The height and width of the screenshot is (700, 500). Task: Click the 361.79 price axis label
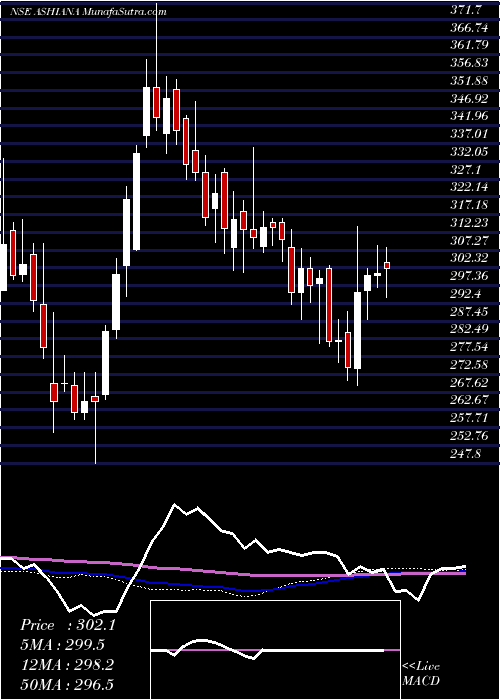pyautogui.click(x=469, y=45)
